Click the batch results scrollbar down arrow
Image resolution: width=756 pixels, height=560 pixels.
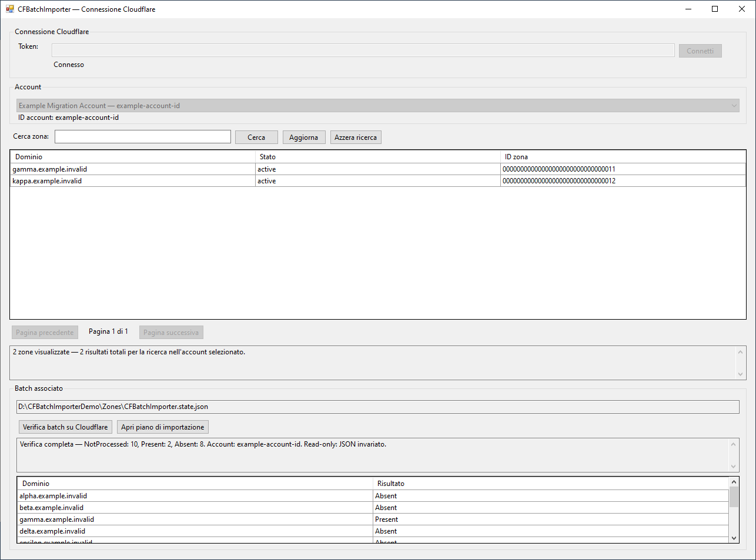coord(734,538)
